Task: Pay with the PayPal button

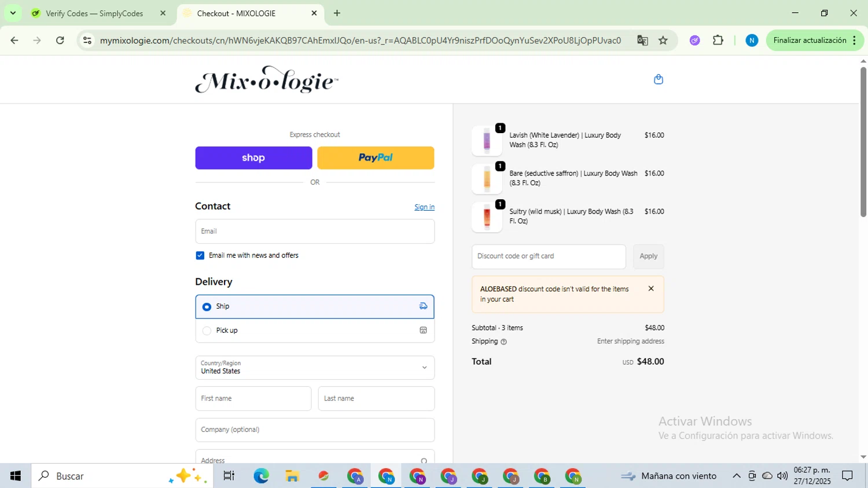Action: tap(376, 158)
